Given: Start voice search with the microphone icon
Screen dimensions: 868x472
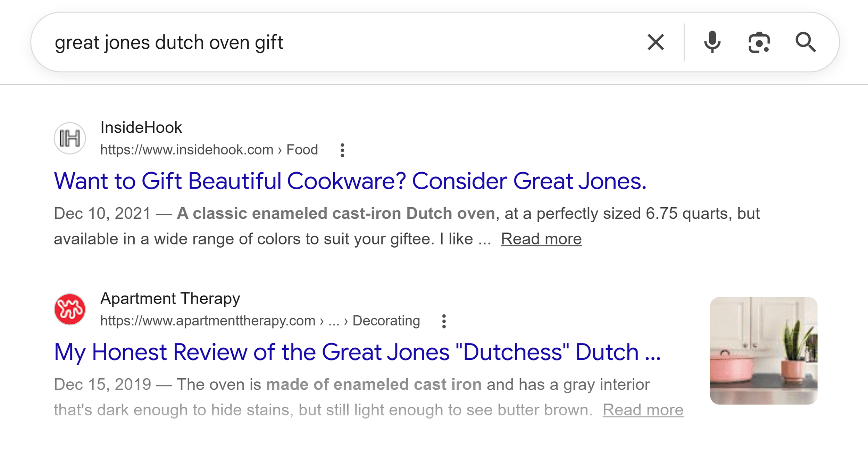Looking at the screenshot, I should (712, 42).
